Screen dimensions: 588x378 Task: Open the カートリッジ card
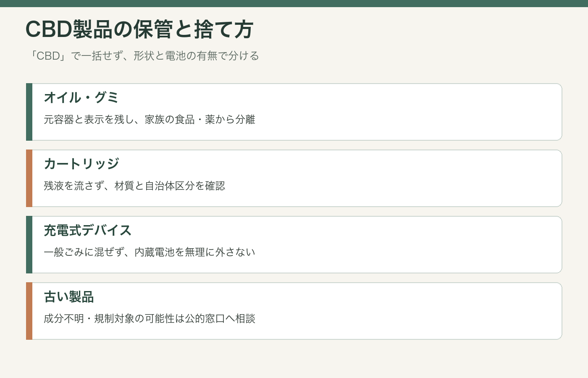[x=294, y=178]
